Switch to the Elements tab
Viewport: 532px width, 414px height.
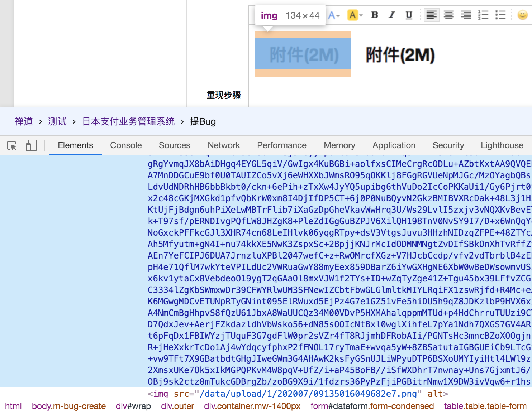coord(76,145)
